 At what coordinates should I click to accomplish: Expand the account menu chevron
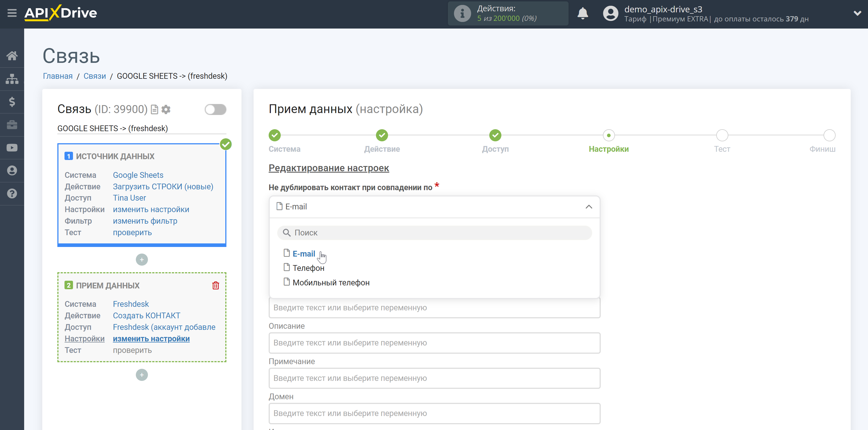[857, 13]
